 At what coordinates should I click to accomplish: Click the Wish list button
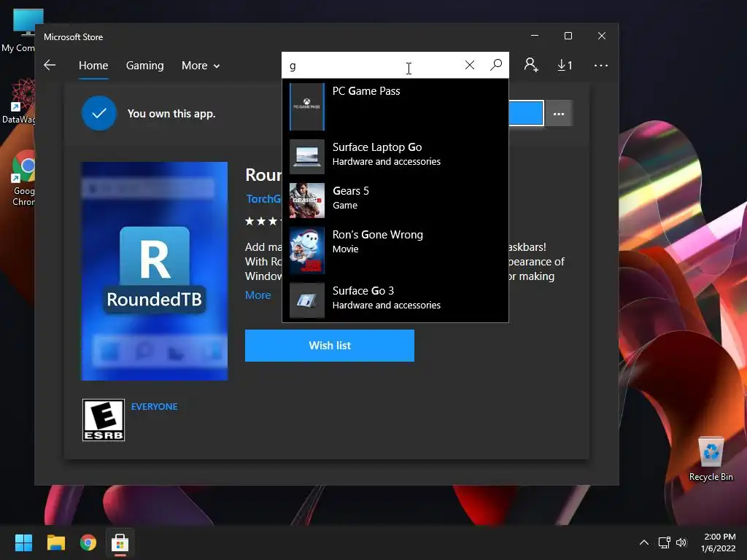[x=330, y=346]
